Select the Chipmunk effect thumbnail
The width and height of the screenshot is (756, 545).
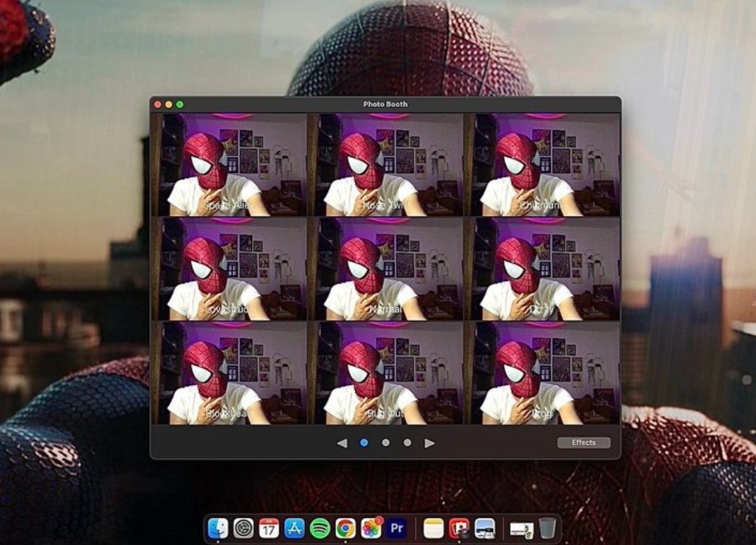pyautogui.click(x=542, y=165)
